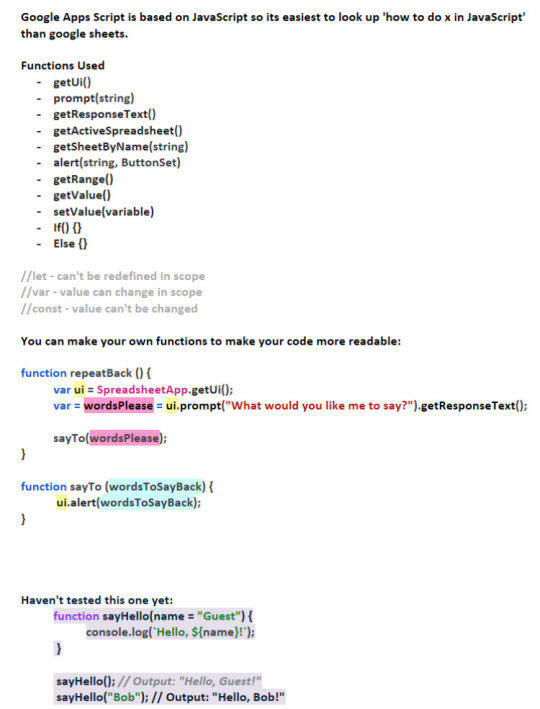Click the function sayHello(name = "Guest") line
Image resolution: width=540 pixels, height=709 pixels.
click(x=153, y=616)
